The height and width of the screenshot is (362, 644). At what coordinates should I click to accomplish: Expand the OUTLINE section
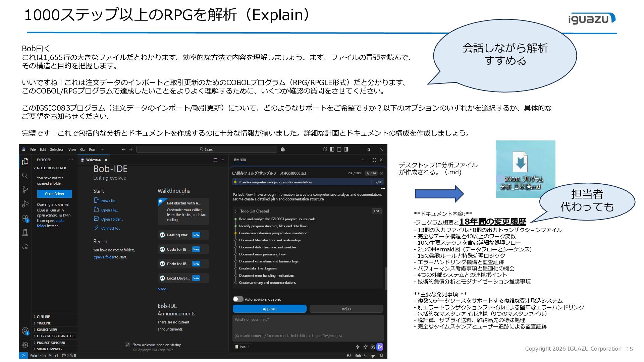click(x=55, y=317)
